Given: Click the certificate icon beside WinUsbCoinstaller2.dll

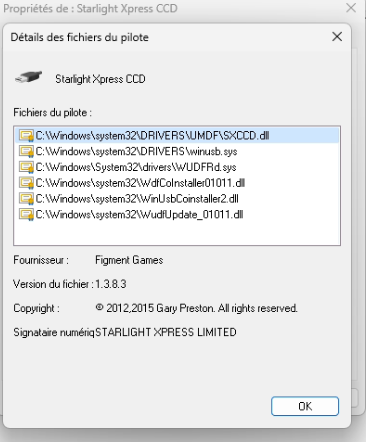Looking at the screenshot, I should (26, 199).
